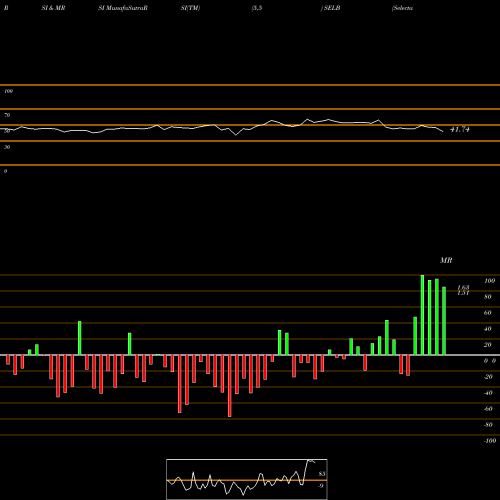This screenshot has height=500, width=500.
Task: Click the RSI current value 41.74
Action: click(460, 129)
